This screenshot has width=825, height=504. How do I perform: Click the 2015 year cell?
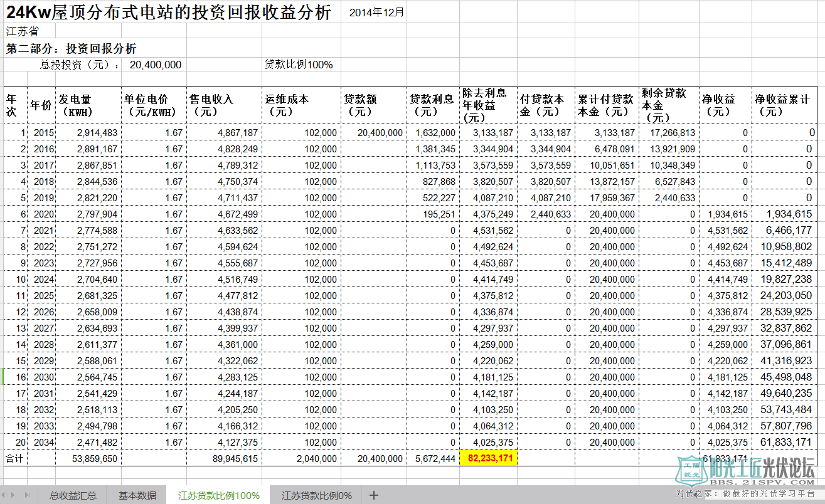click(41, 133)
